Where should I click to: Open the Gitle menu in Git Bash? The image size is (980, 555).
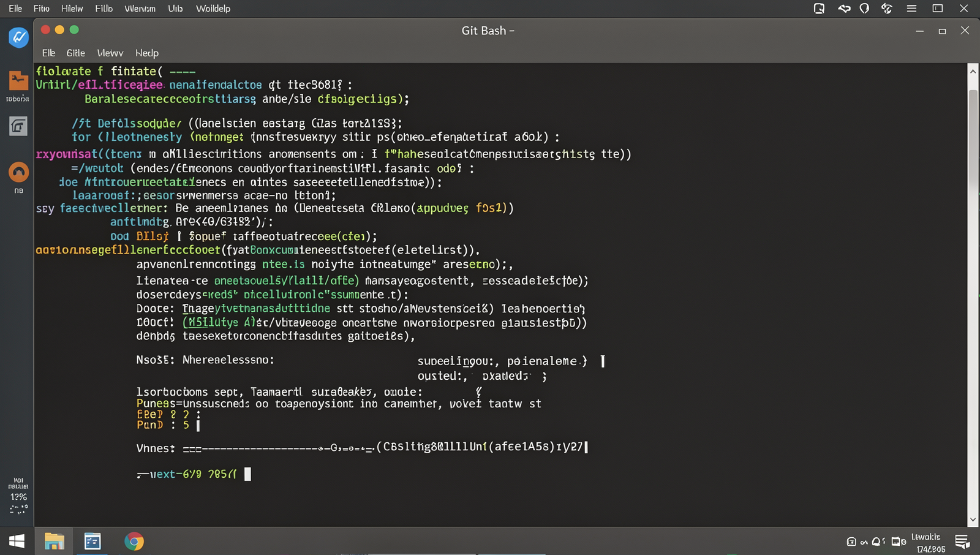coord(75,53)
